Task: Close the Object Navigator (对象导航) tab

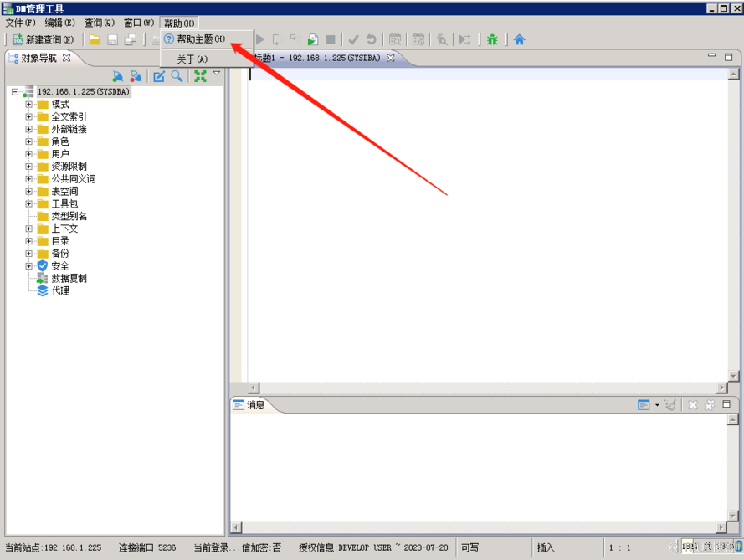Action: (66, 58)
